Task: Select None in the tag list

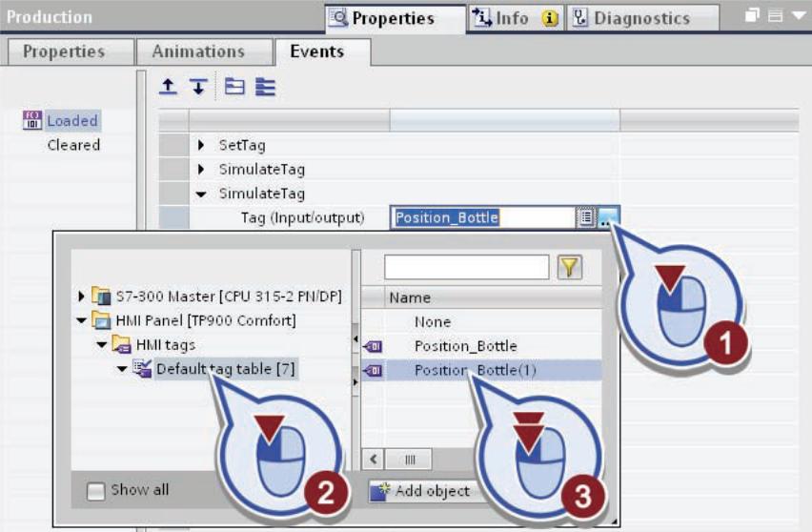Action: coord(433,322)
